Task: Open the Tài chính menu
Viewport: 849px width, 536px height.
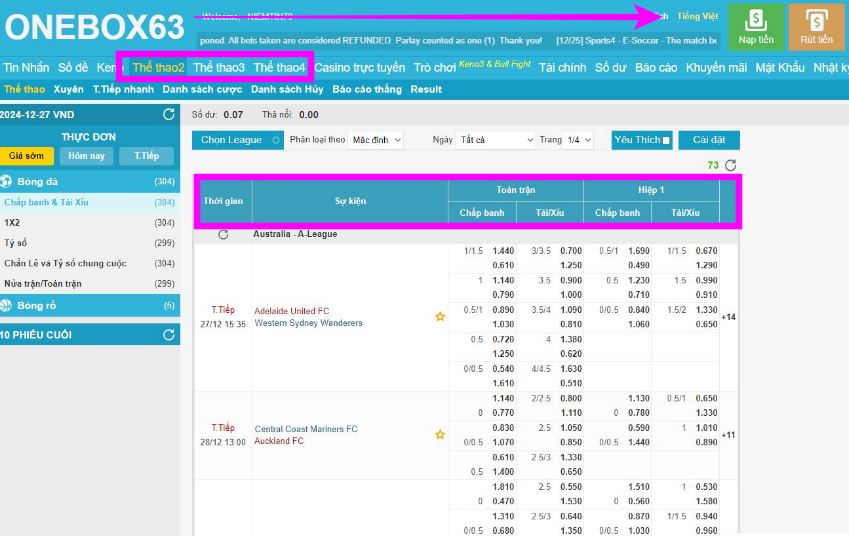Action: tap(563, 68)
